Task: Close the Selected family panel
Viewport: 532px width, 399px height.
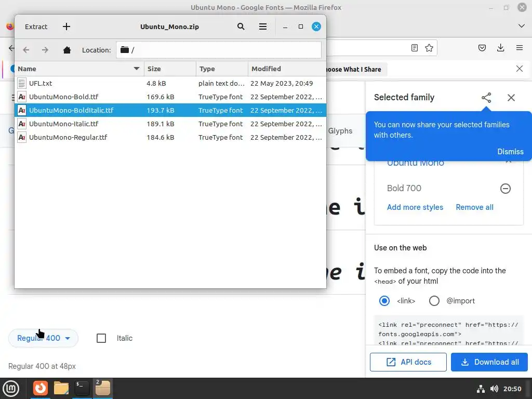Action: click(511, 98)
